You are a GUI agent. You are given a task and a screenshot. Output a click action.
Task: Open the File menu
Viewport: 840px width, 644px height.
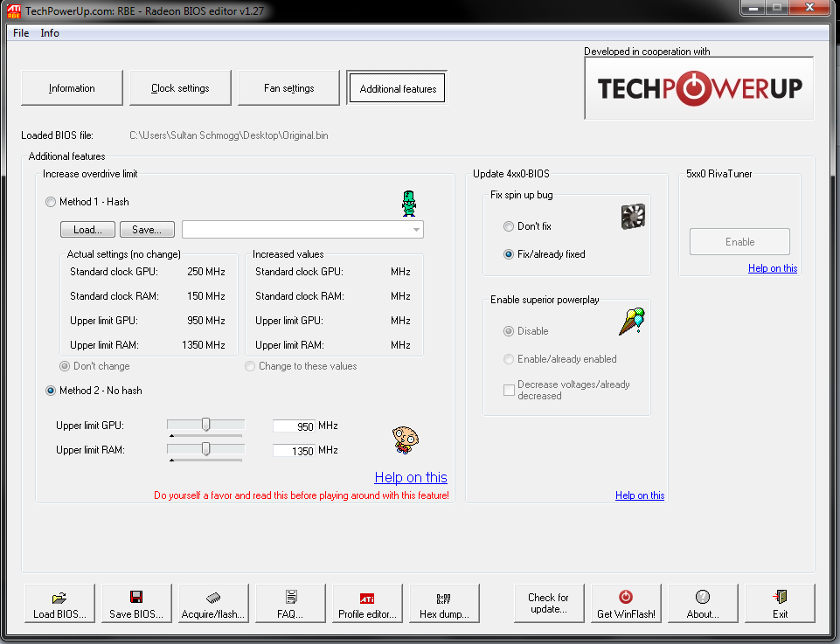click(21, 33)
